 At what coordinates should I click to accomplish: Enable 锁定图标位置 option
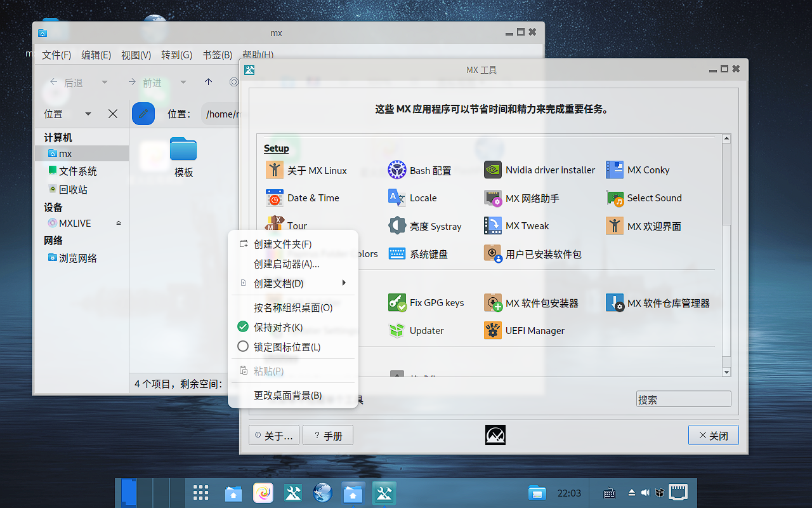tap(287, 347)
